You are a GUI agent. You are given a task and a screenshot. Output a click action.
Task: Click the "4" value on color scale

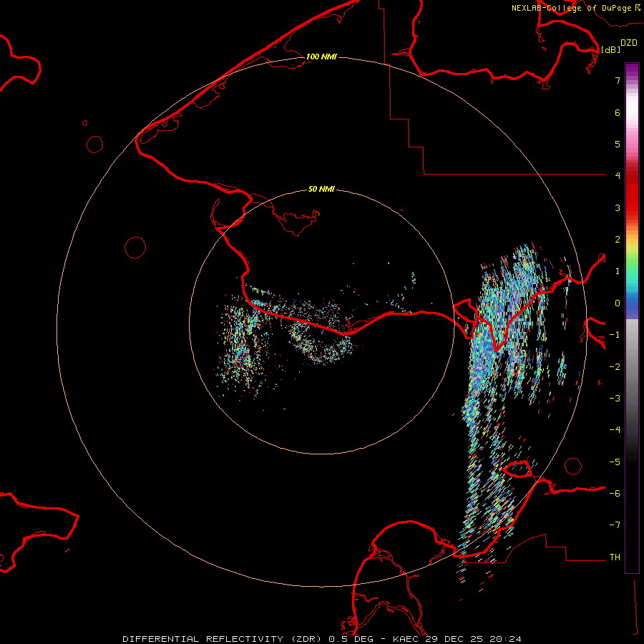618,176
